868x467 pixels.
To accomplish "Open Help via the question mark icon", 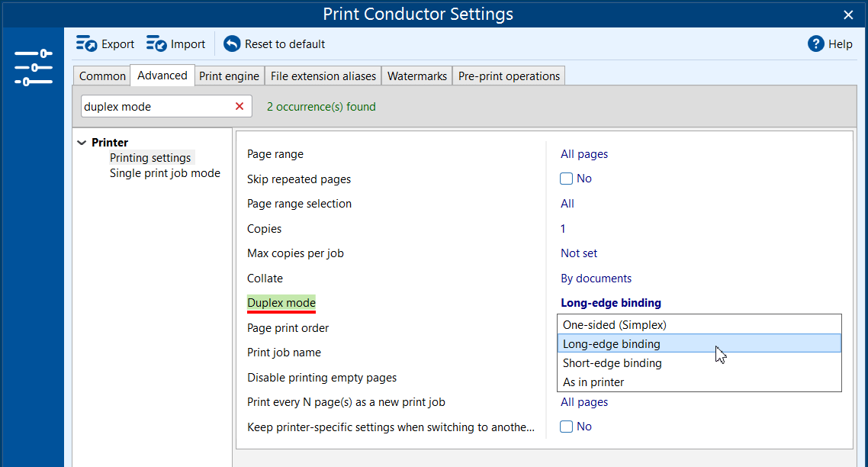I will [816, 44].
